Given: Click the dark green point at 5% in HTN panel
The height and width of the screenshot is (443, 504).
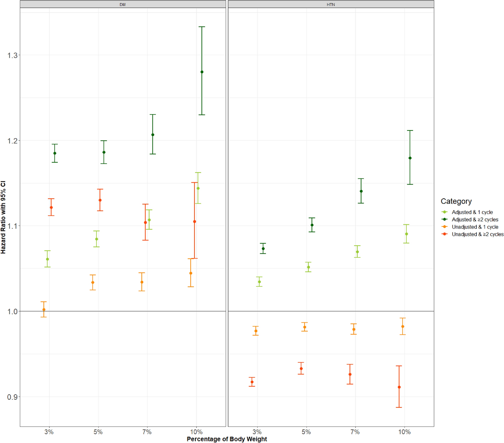Looking at the screenshot, I should point(312,225).
